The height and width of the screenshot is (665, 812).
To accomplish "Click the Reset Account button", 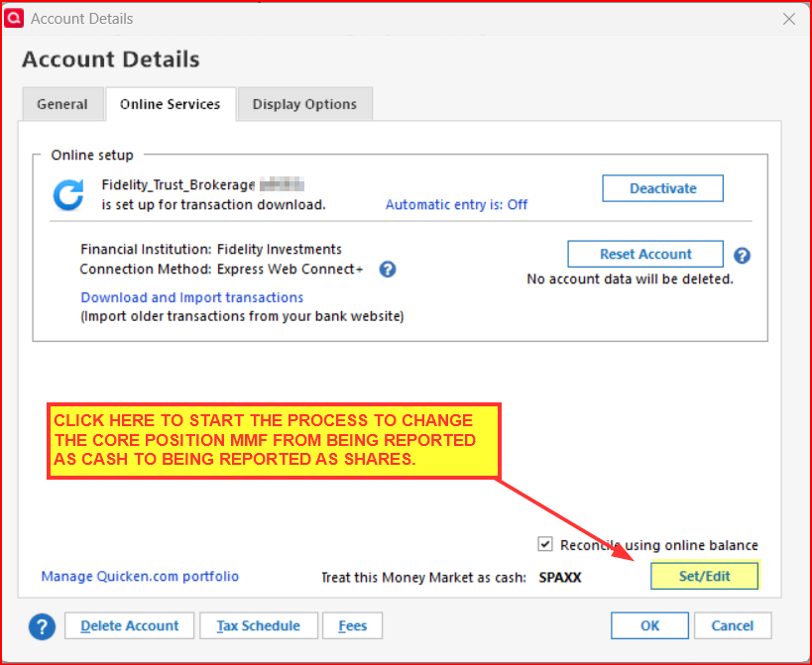I will (x=645, y=254).
